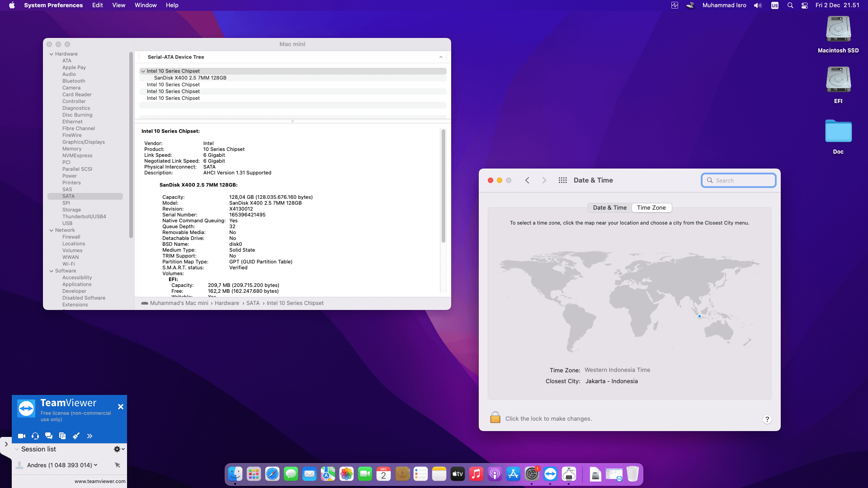Collapse the Intel 10 Series Chipset row
The width and height of the screenshot is (868, 488).
pyautogui.click(x=143, y=71)
